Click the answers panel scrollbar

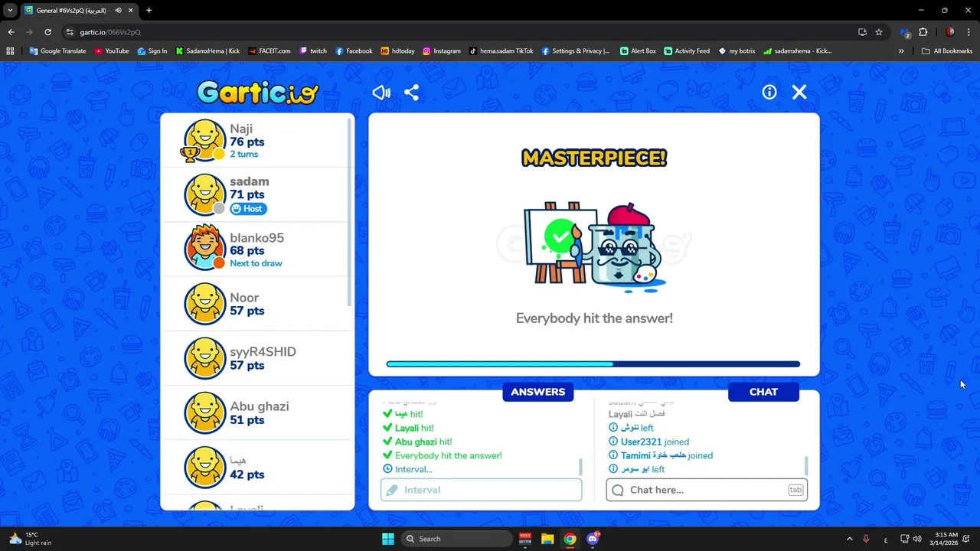click(x=580, y=466)
